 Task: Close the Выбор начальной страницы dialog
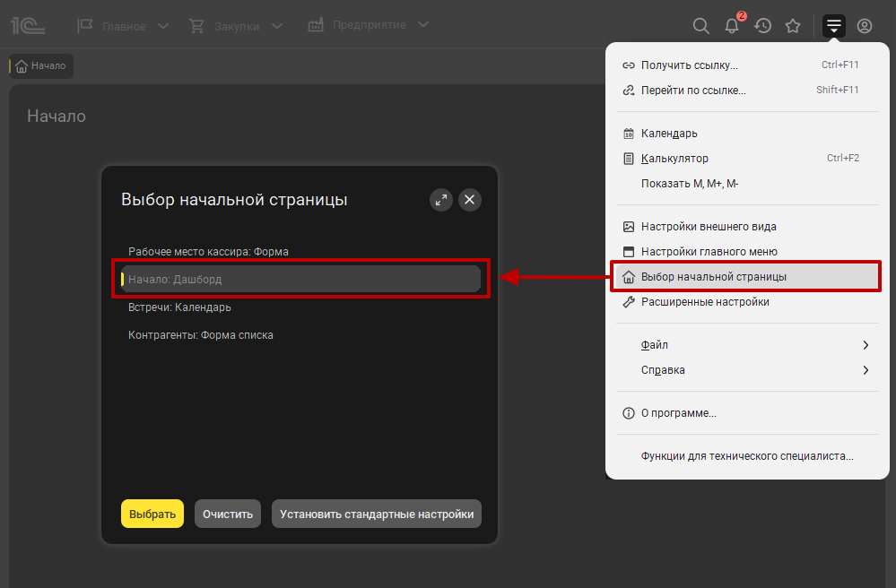(470, 200)
